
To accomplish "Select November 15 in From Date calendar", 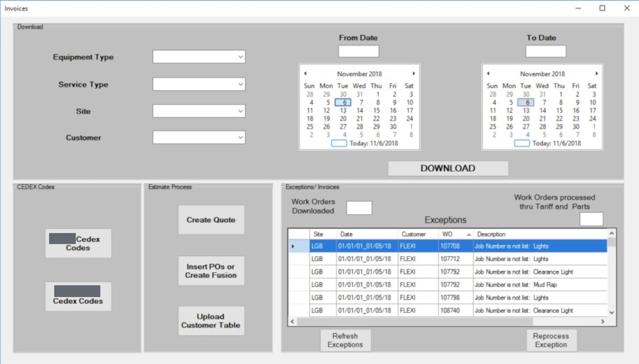I will (376, 110).
